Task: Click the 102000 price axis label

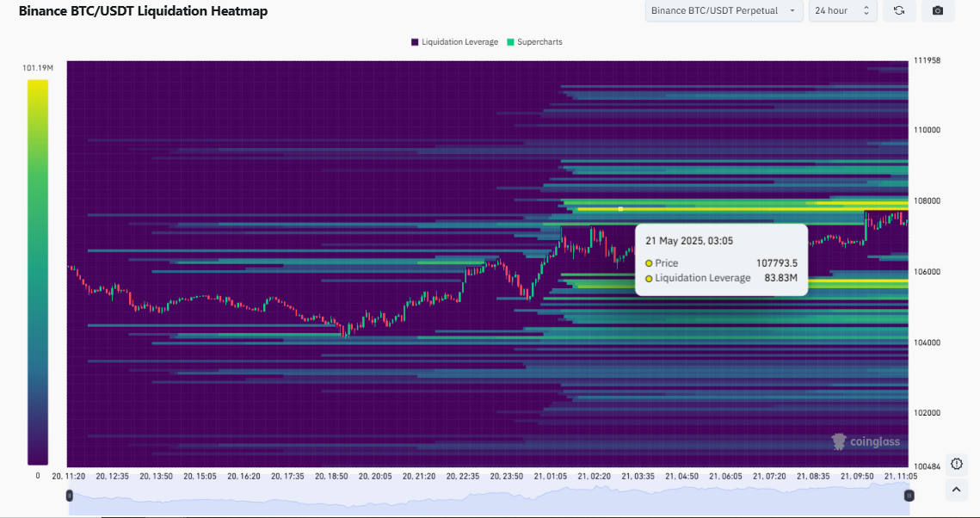Action: (x=927, y=413)
